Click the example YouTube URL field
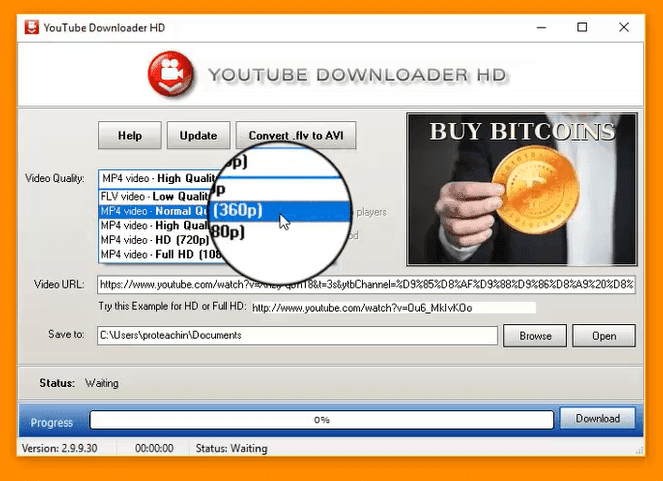Image resolution: width=663 pixels, height=481 pixels. coord(394,308)
